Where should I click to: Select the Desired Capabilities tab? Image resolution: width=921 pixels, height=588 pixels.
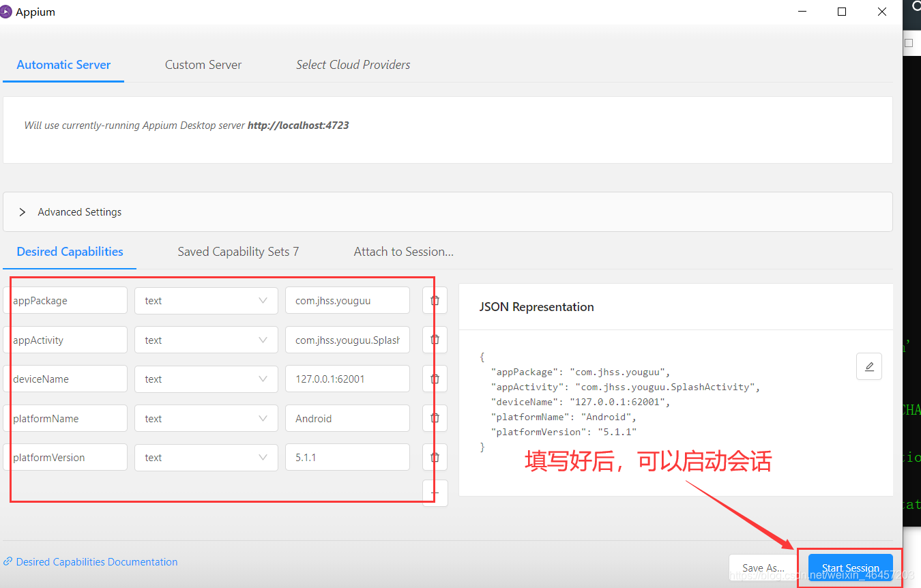70,252
